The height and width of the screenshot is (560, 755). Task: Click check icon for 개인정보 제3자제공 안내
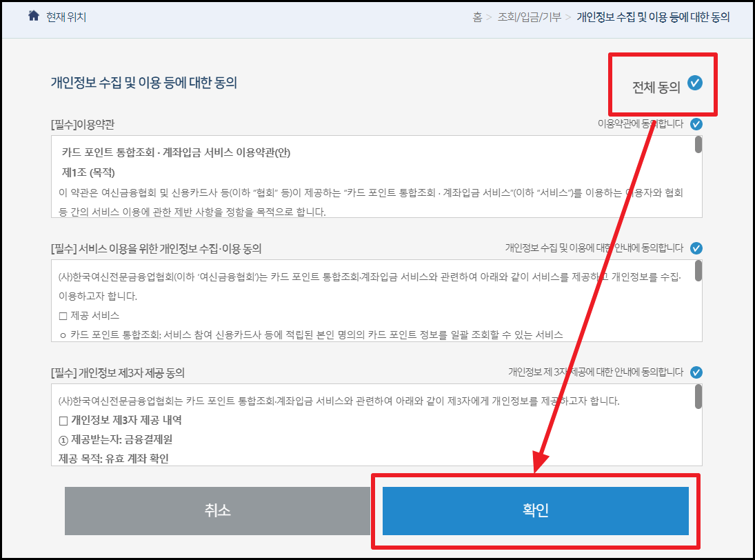click(696, 372)
